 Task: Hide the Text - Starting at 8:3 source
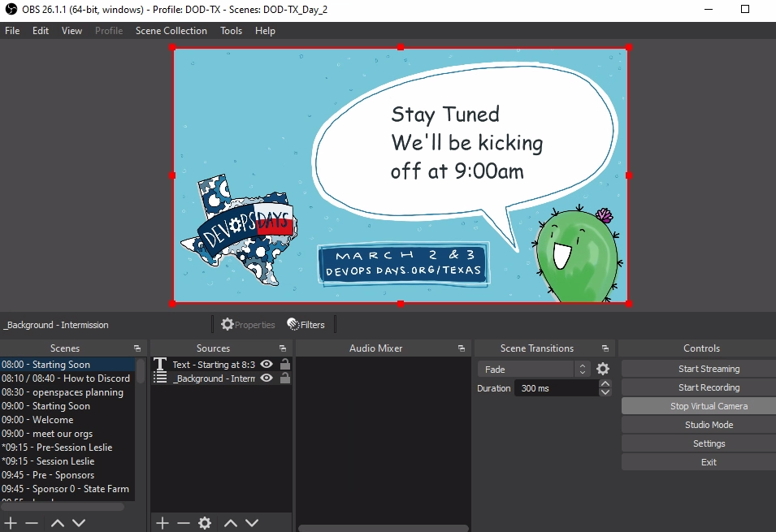[x=267, y=364]
